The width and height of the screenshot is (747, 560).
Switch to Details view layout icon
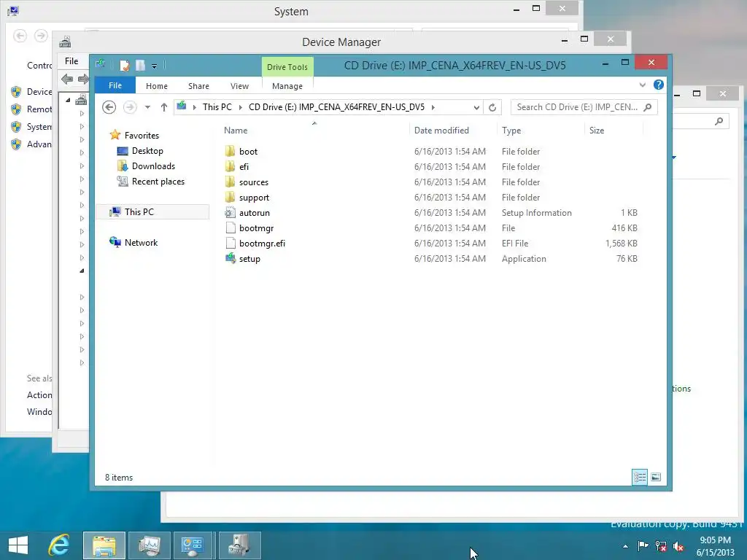[640, 477]
